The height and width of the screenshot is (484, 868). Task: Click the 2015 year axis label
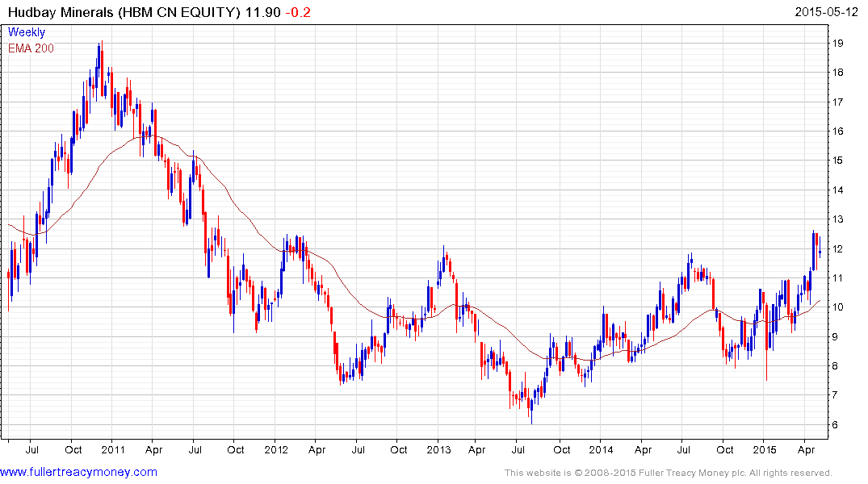coord(764,449)
